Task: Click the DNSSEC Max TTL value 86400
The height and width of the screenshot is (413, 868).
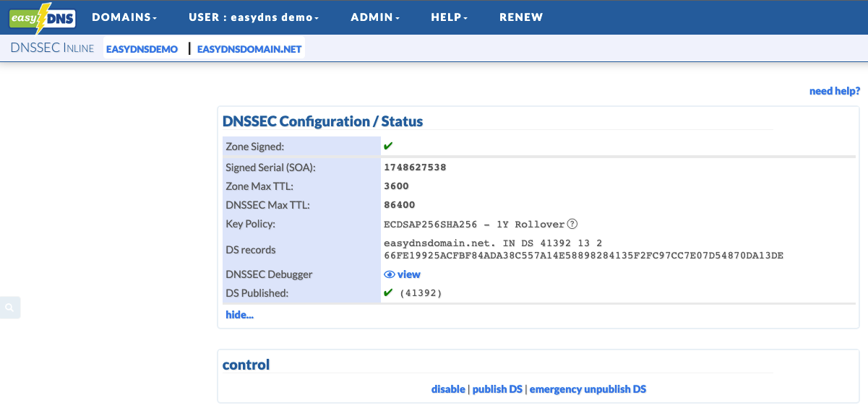Action: [400, 205]
